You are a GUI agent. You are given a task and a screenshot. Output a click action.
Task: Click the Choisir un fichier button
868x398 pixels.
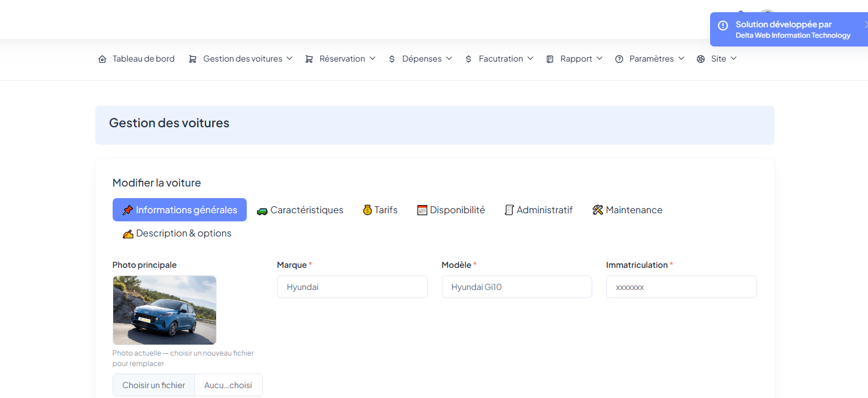(154, 385)
